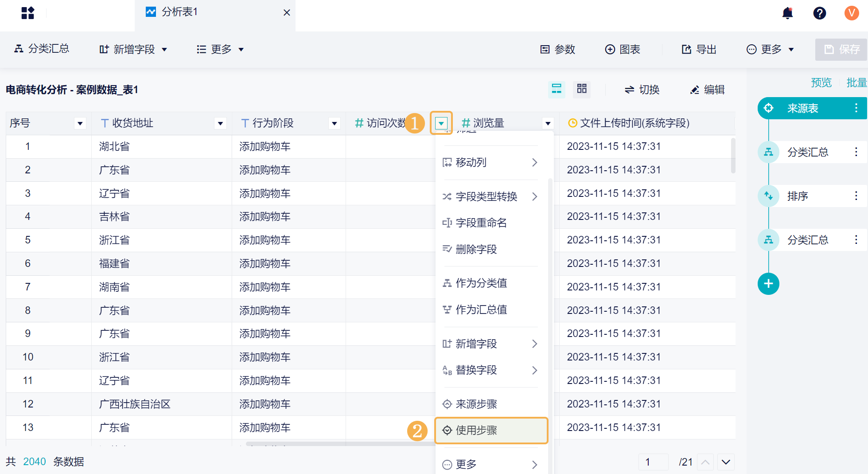This screenshot has width=868, height=474.
Task: Go to the previous page arrow
Action: pos(705,462)
